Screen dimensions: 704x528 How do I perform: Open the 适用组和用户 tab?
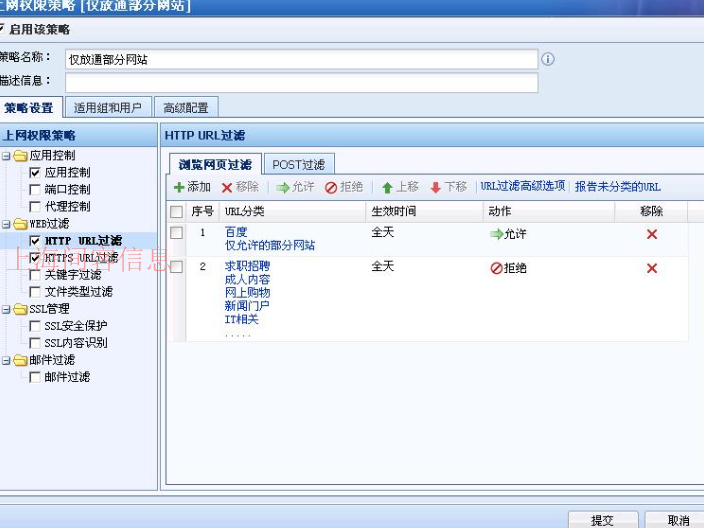(108, 108)
